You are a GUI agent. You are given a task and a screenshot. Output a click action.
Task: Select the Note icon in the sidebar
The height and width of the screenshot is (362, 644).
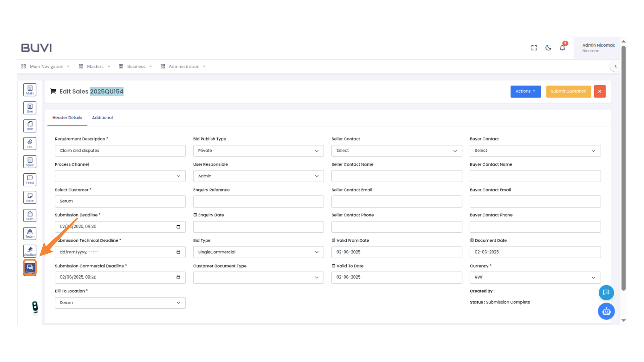pyautogui.click(x=30, y=197)
